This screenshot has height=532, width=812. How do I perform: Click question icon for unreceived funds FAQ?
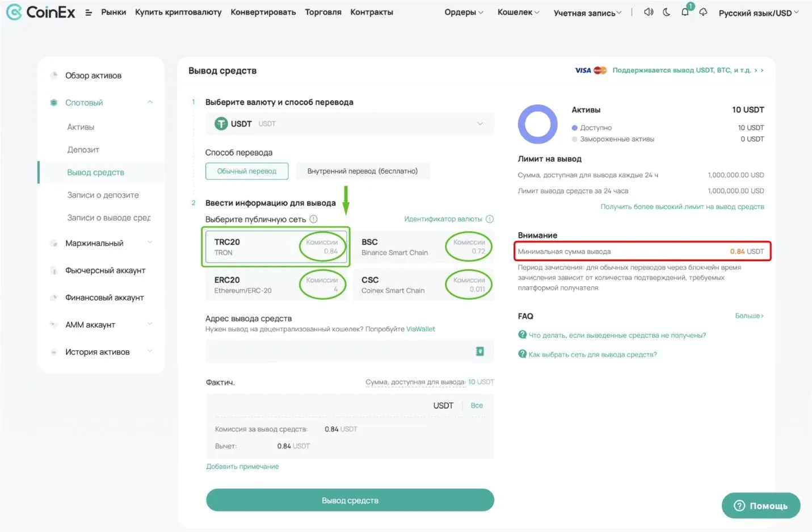[523, 335]
